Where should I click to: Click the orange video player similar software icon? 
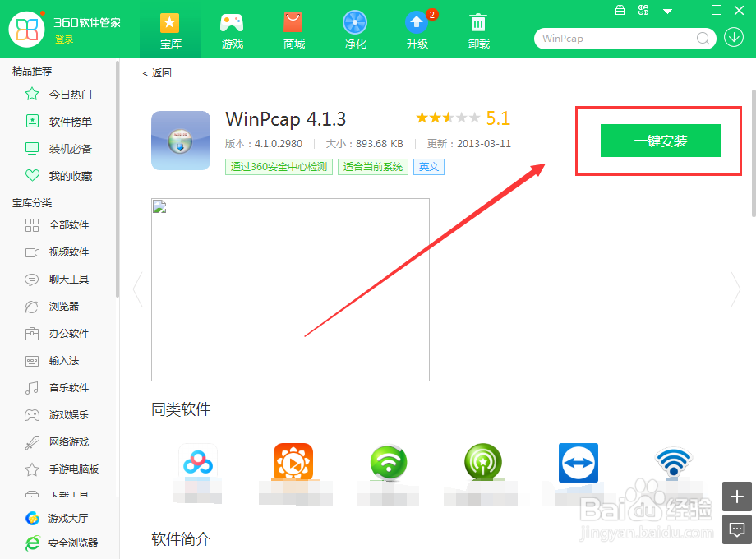pos(293,462)
